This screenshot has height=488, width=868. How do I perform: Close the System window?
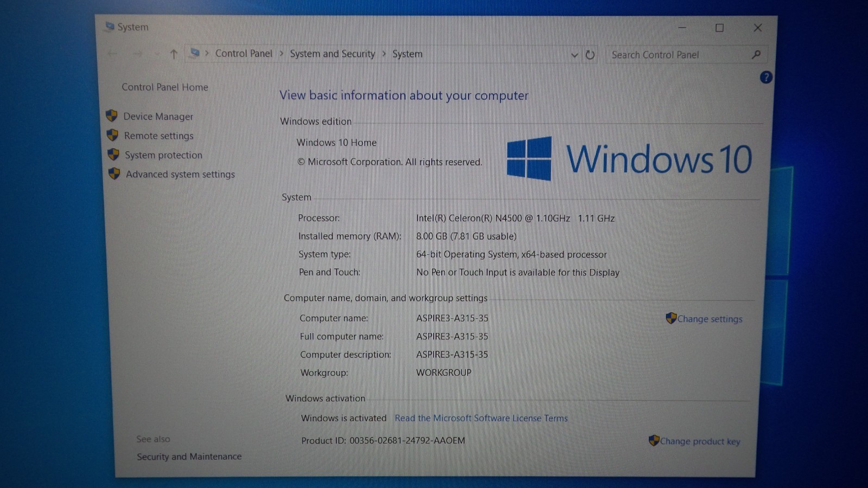[758, 28]
